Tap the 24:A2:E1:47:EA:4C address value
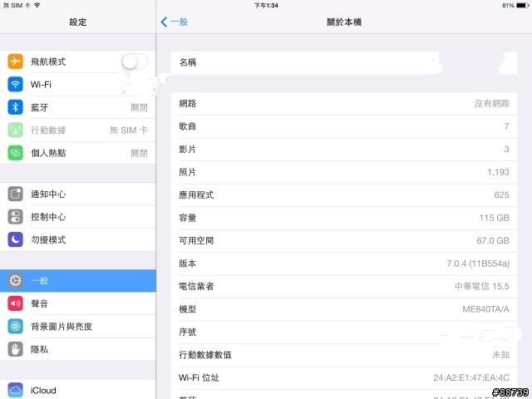This screenshot has width=532, height=399. point(471,377)
